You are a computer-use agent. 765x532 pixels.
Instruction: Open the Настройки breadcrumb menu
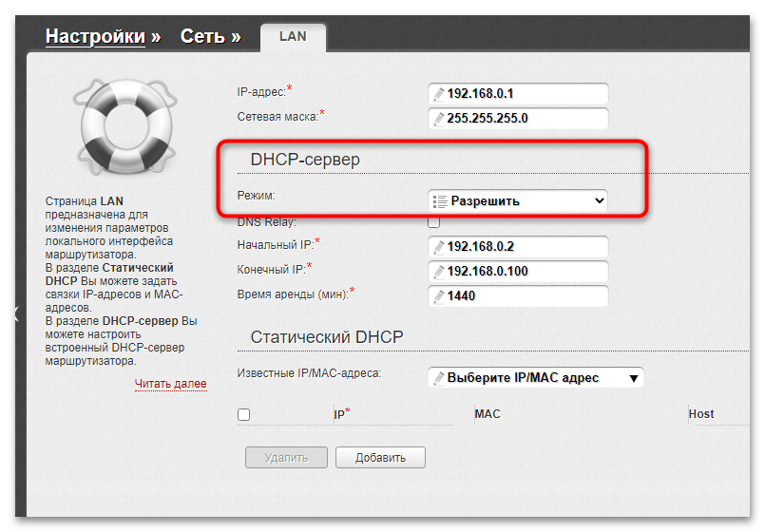95,37
